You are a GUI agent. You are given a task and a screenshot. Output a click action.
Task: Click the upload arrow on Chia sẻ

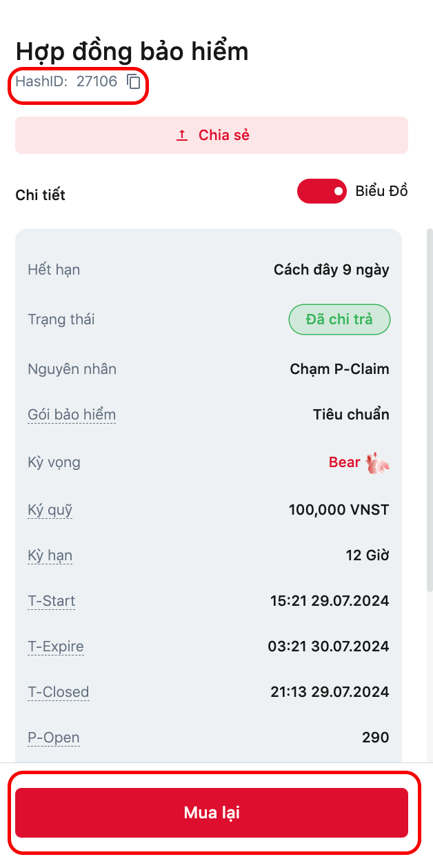coord(182,135)
